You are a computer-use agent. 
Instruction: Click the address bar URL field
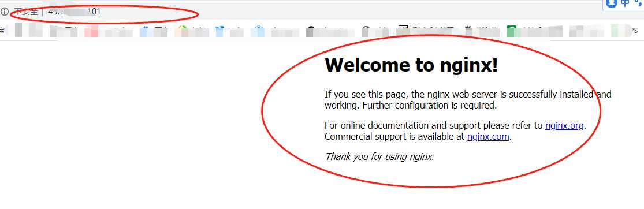click(x=74, y=12)
